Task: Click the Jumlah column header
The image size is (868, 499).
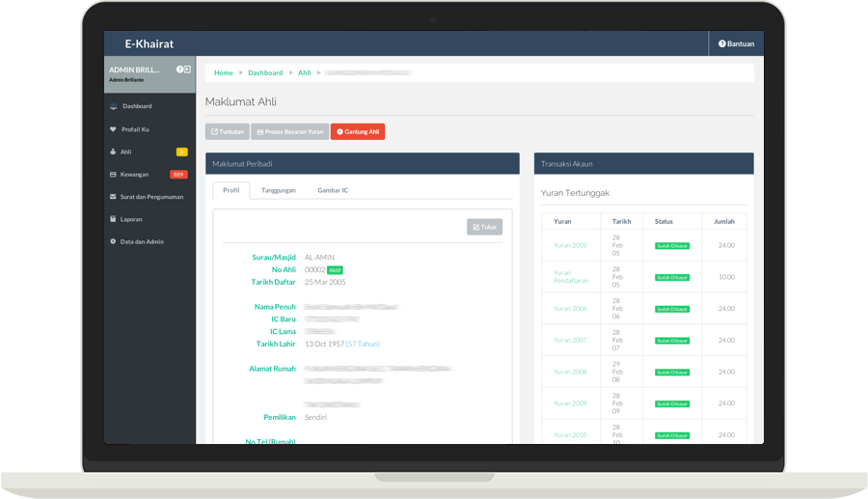Action: pyautogui.click(x=724, y=222)
